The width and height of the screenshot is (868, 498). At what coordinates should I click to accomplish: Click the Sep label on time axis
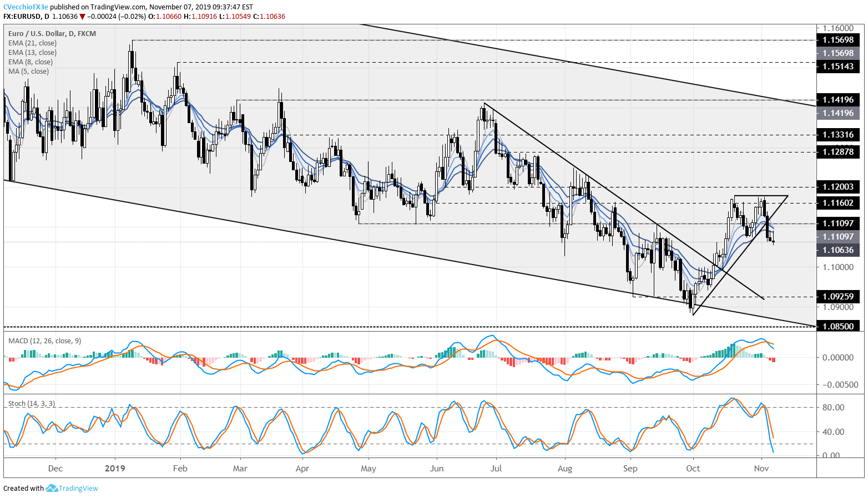(630, 468)
